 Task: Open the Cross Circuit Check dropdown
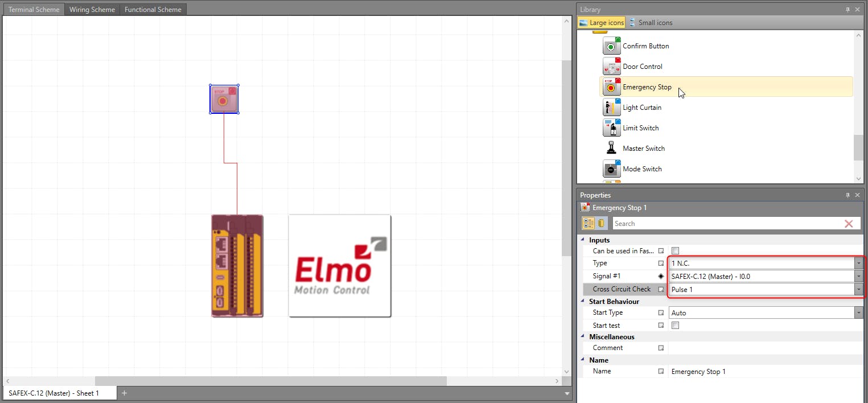(x=858, y=289)
